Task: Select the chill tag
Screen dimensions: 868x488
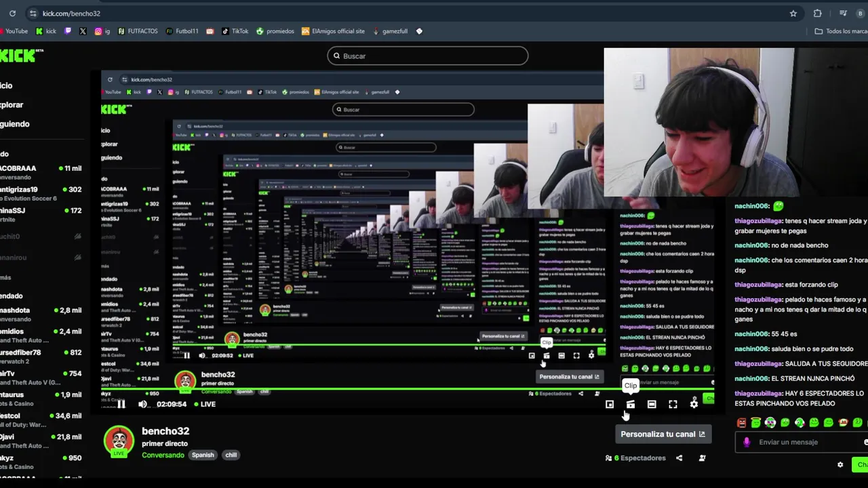Action: (231, 455)
